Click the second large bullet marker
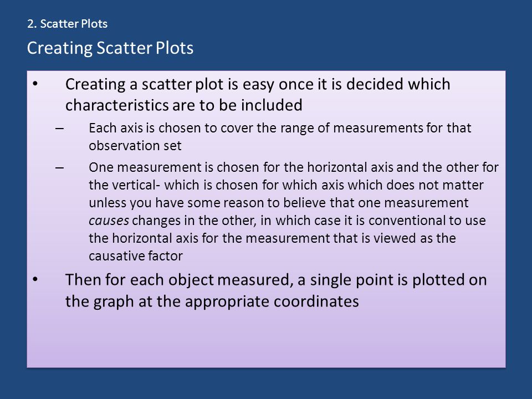Viewport: 532px width, 399px height. coord(35,279)
